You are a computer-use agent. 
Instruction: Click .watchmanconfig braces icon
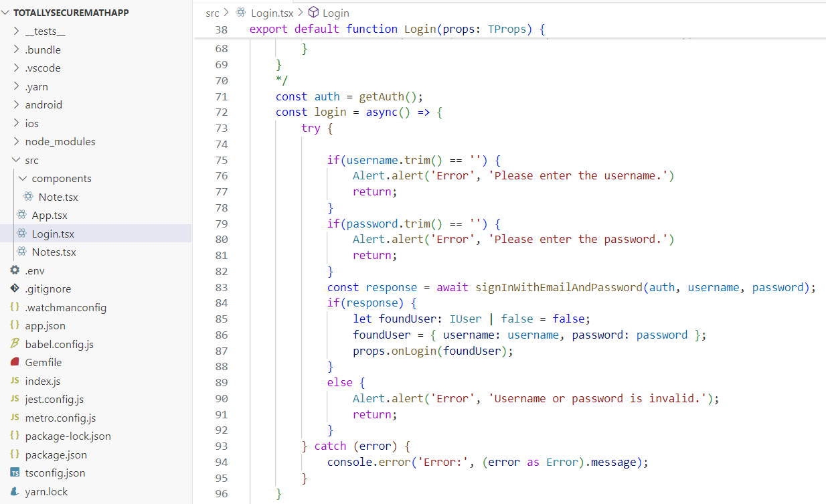[15, 307]
